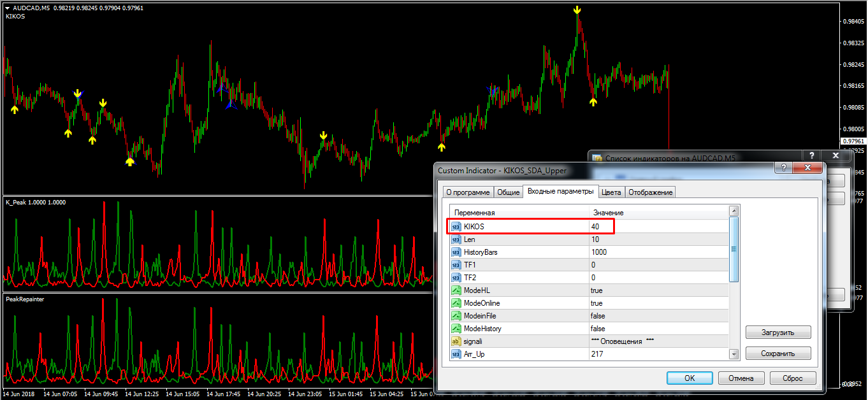Go to the О программе tab
This screenshot has height=400, width=868.
(468, 192)
